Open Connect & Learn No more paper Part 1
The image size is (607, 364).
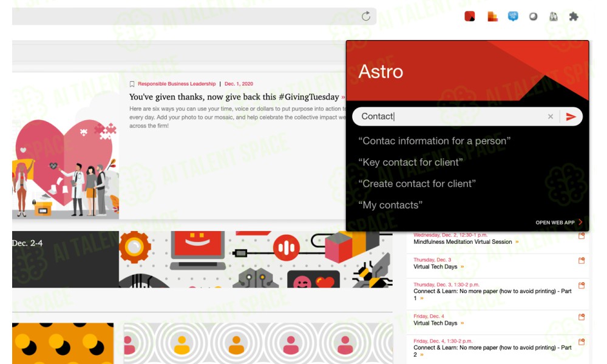pos(492,294)
